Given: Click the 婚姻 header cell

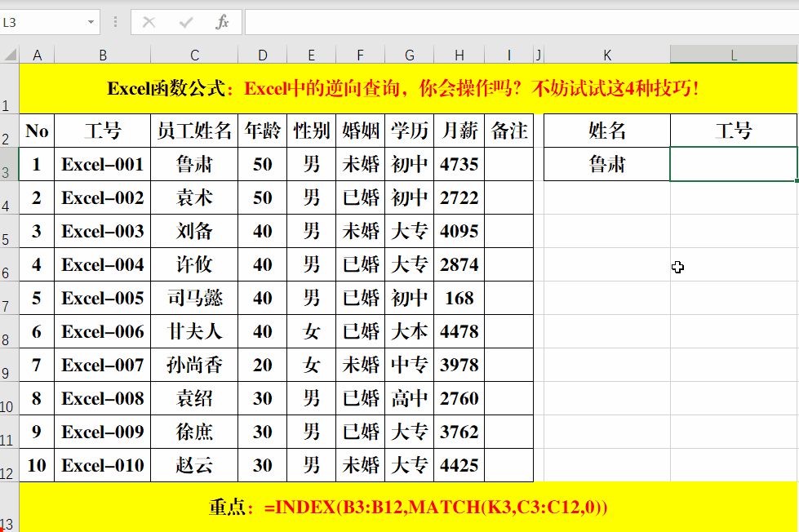Looking at the screenshot, I should [360, 131].
